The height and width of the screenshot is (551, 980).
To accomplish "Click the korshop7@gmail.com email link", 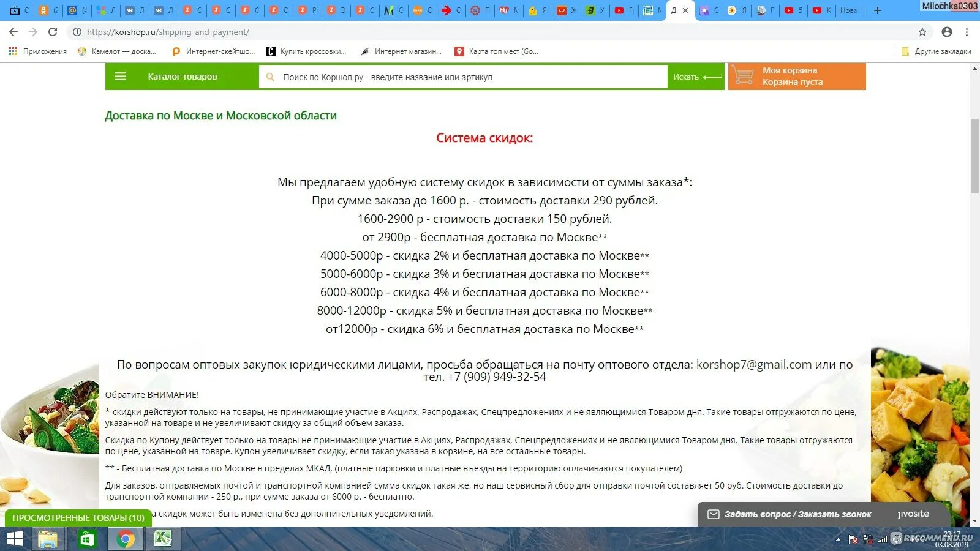I will tap(754, 364).
